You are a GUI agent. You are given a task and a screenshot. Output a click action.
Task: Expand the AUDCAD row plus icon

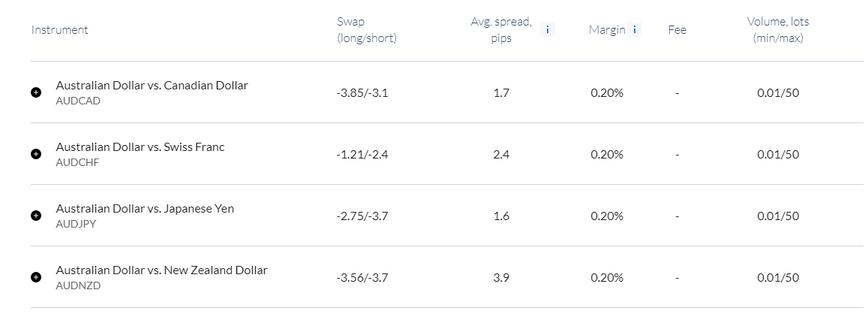pyautogui.click(x=36, y=92)
